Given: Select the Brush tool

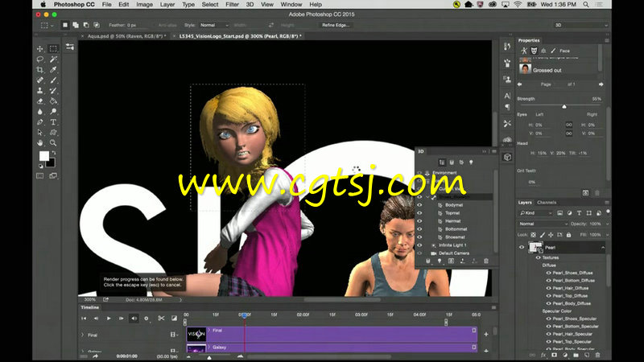Looking at the screenshot, I should click(x=53, y=80).
